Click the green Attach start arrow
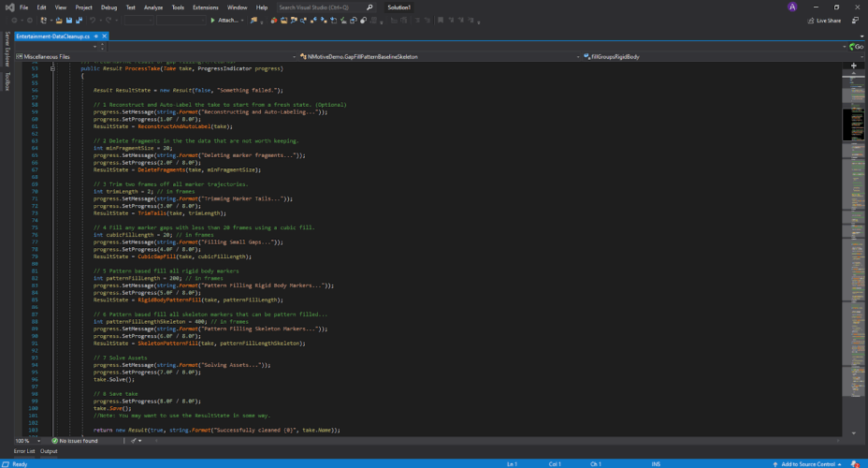Image resolution: width=868 pixels, height=468 pixels. (212, 21)
